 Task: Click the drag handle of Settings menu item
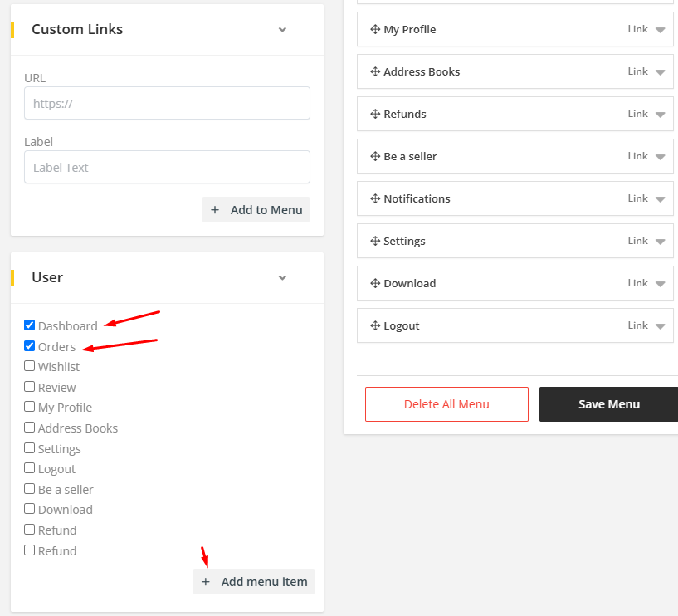[374, 242]
